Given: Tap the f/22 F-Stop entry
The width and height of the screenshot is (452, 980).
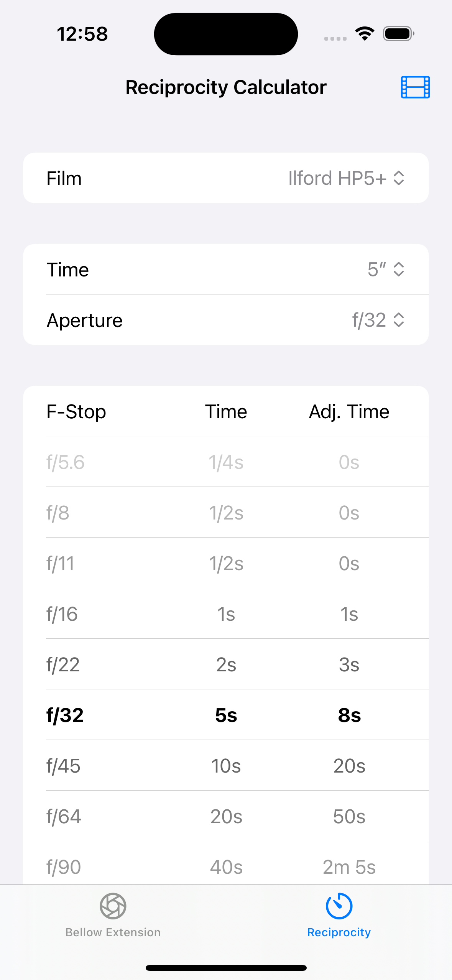Looking at the screenshot, I should tap(63, 664).
